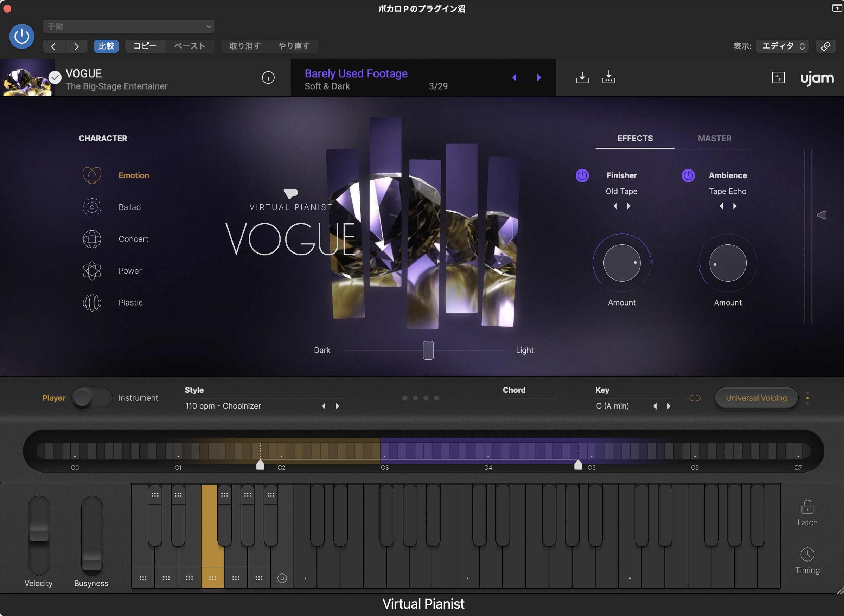Click the highlighted gold piano key

click(x=212, y=537)
